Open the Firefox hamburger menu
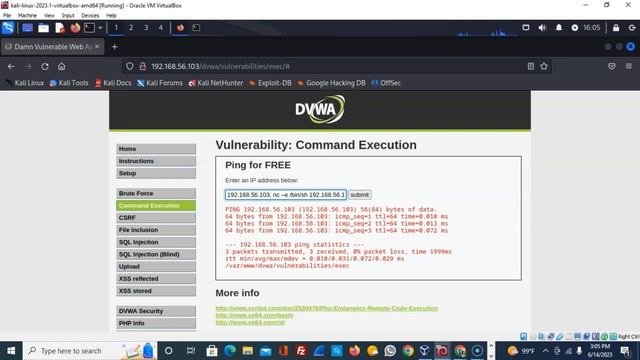Image resolution: width=640 pixels, height=360 pixels. (629, 66)
